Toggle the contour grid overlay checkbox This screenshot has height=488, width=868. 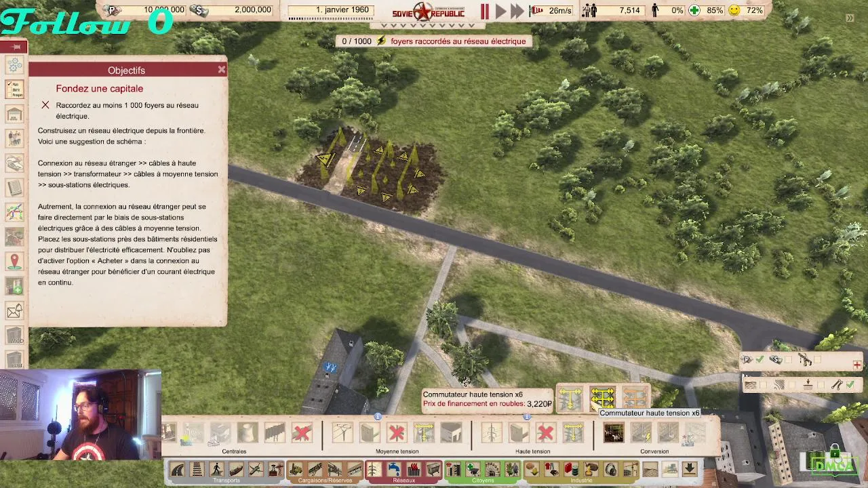click(792, 385)
